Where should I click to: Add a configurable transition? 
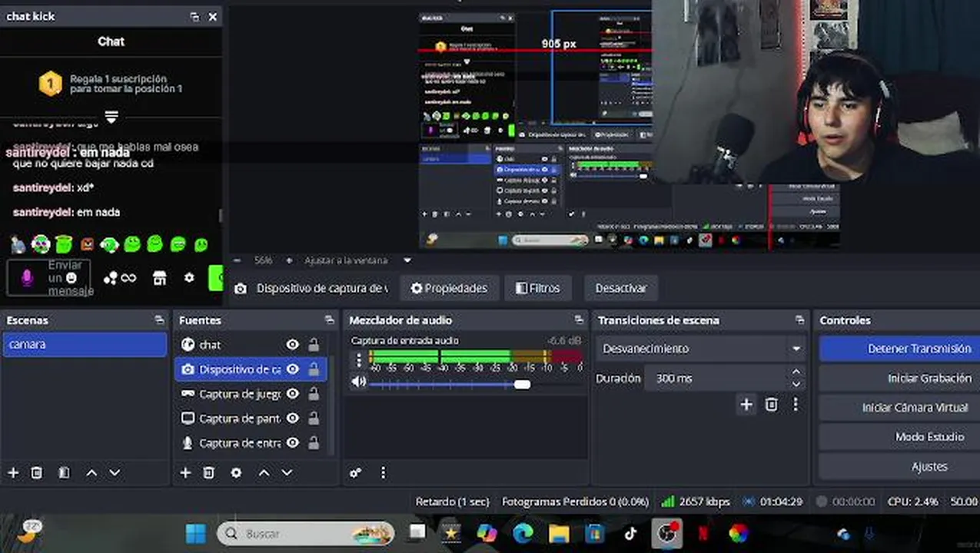click(x=746, y=405)
